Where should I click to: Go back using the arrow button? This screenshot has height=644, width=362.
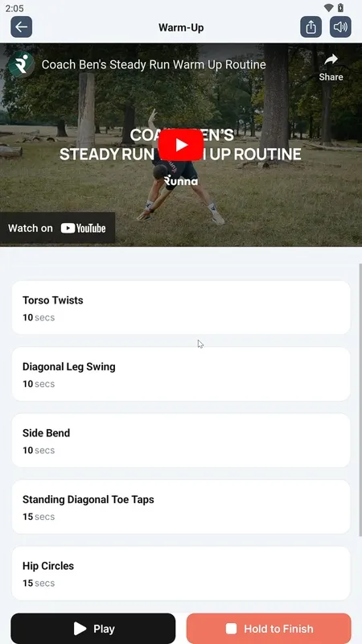[x=22, y=27]
